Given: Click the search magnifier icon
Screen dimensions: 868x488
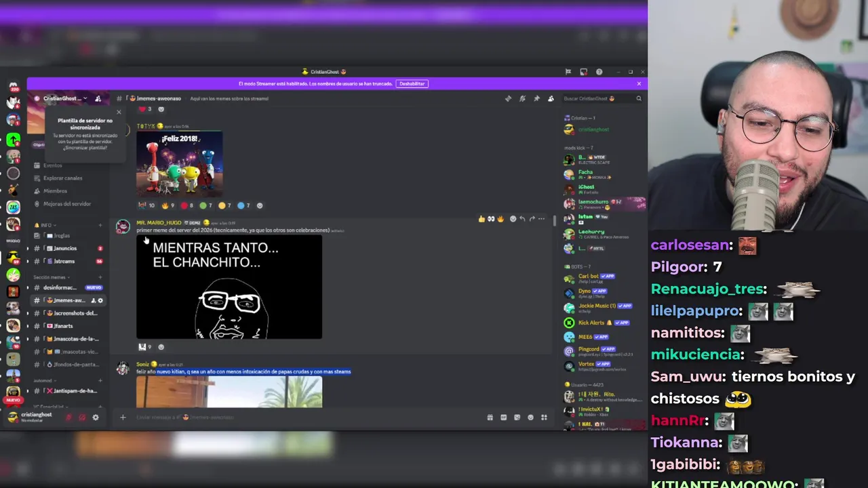Looking at the screenshot, I should (x=639, y=98).
